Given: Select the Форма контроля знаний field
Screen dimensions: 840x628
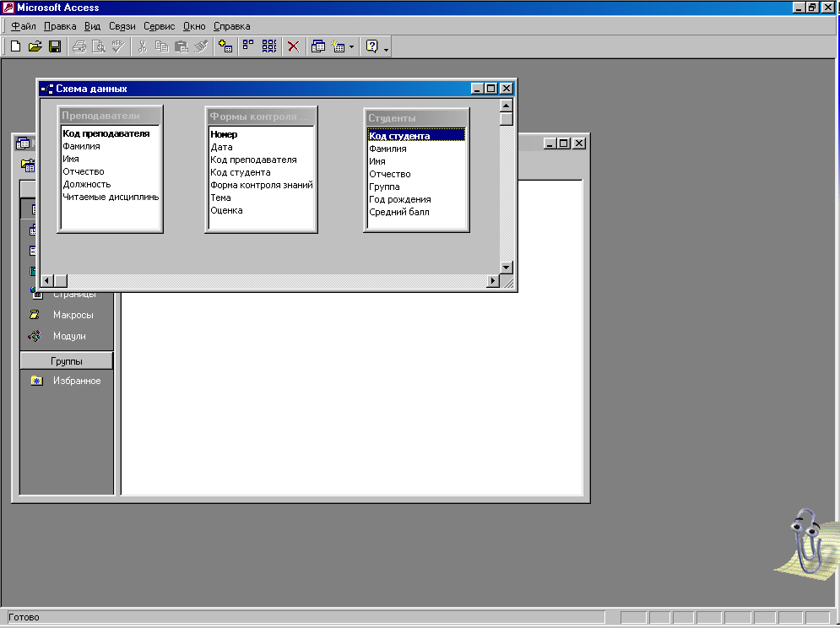Looking at the screenshot, I should [262, 185].
